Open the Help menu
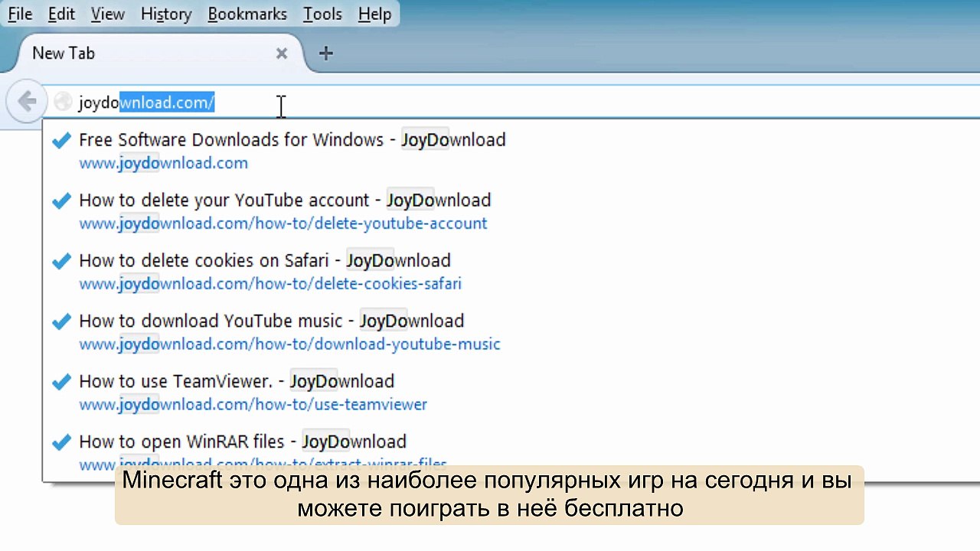Screen dimensions: 980x551 [x=374, y=14]
